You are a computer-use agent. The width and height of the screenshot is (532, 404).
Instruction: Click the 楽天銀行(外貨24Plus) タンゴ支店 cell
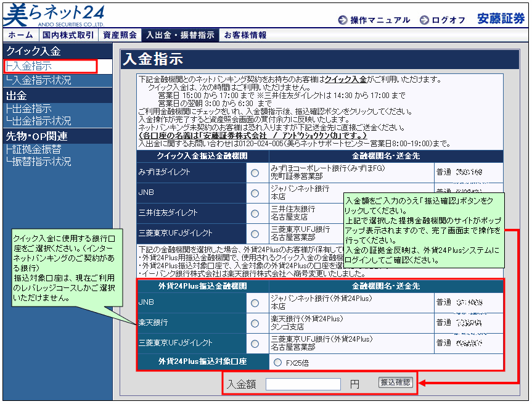point(351,323)
